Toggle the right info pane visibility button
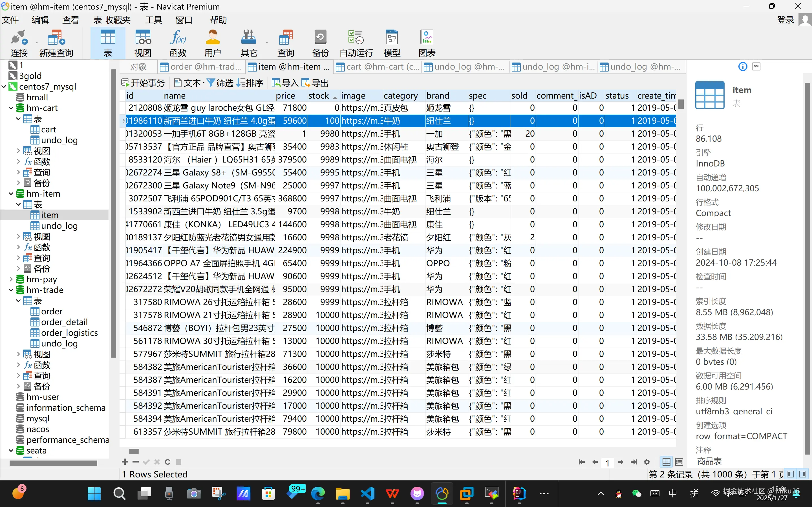812x507 pixels. point(803,474)
